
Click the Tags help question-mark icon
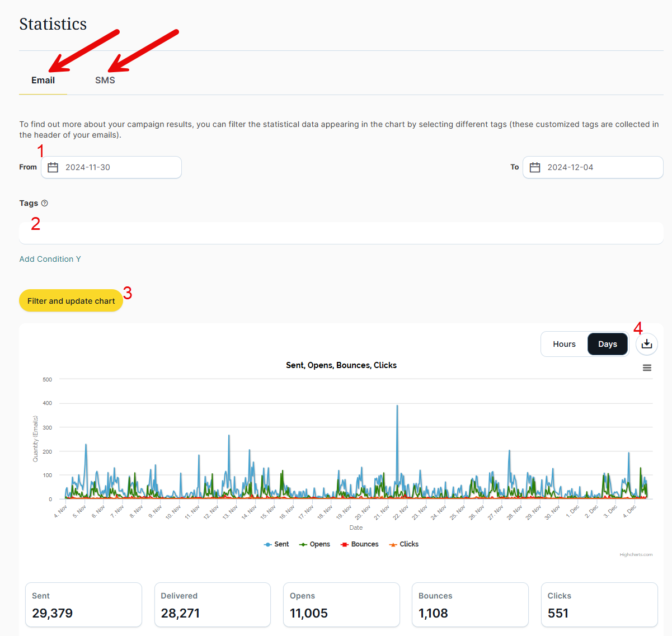pos(45,203)
